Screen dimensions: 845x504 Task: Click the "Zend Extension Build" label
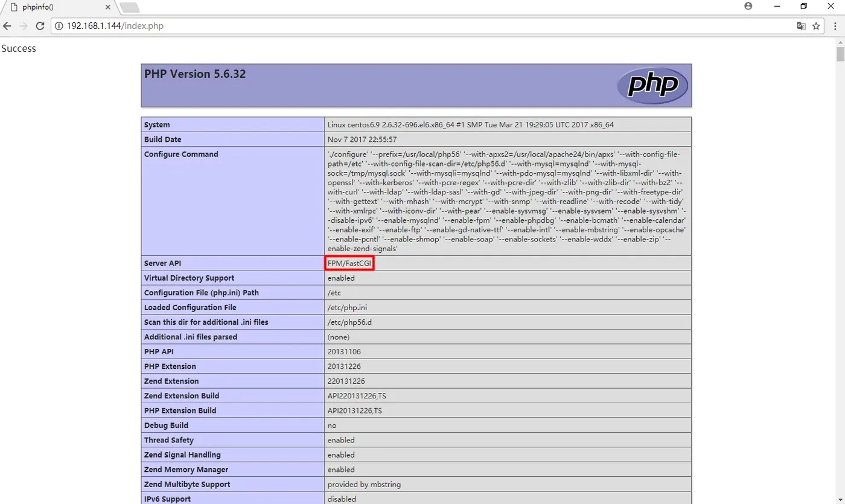point(182,396)
